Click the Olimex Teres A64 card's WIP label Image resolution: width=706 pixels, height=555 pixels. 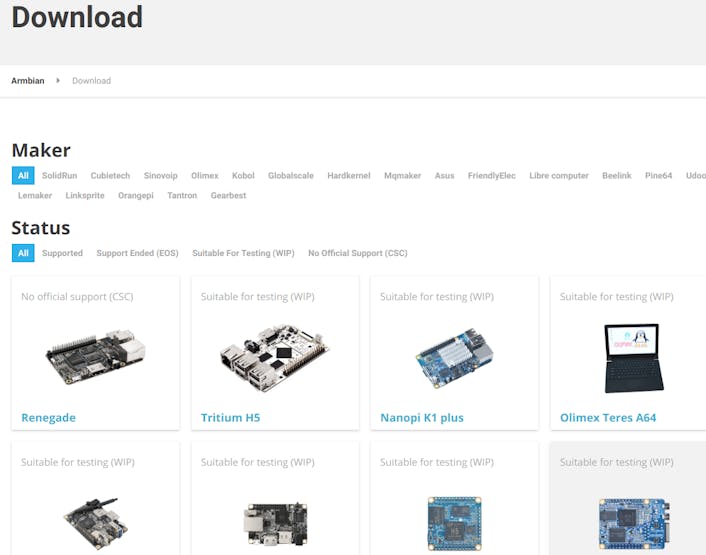[x=616, y=297]
